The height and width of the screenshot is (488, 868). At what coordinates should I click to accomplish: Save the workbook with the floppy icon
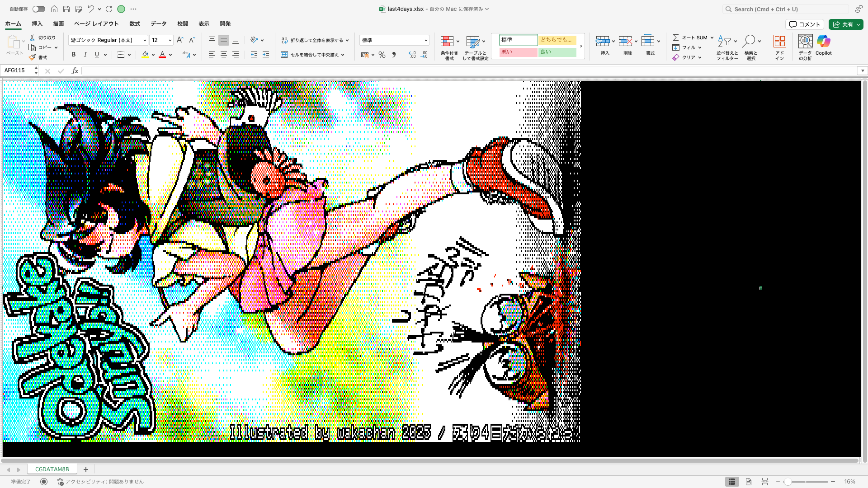coord(66,9)
